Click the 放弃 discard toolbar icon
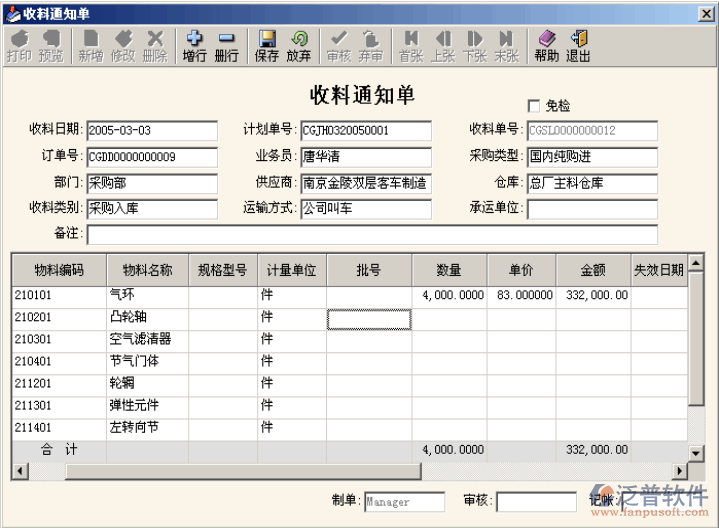719x528 pixels. coord(298,45)
